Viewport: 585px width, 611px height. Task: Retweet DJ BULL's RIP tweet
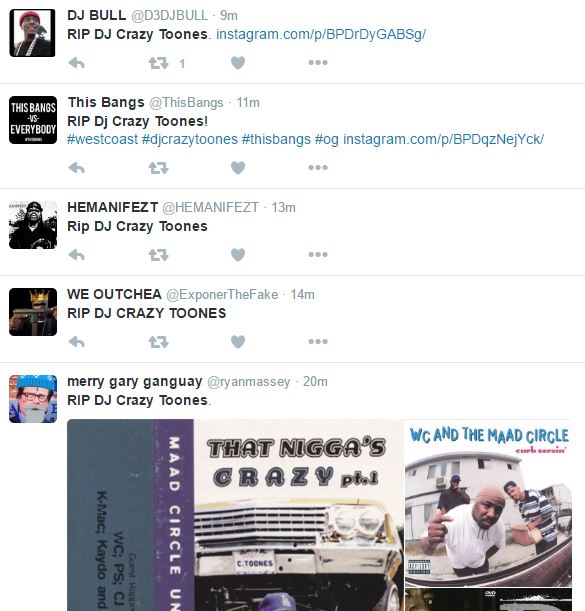[x=158, y=63]
